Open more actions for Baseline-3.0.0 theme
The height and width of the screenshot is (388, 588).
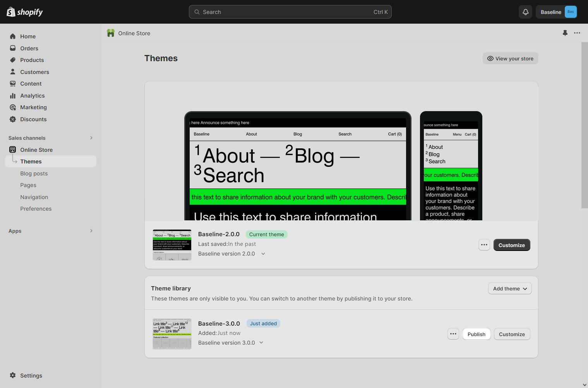point(453,334)
